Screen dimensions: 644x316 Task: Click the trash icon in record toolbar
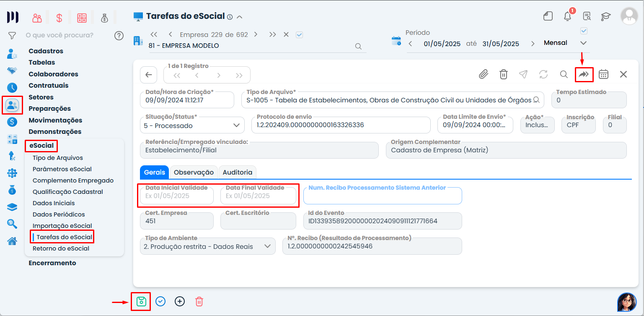pyautogui.click(x=504, y=75)
